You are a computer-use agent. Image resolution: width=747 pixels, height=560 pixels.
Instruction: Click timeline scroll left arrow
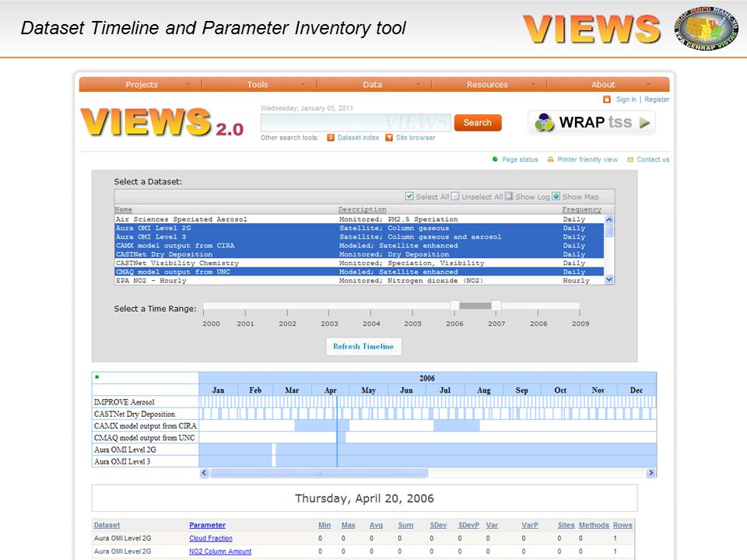205,473
